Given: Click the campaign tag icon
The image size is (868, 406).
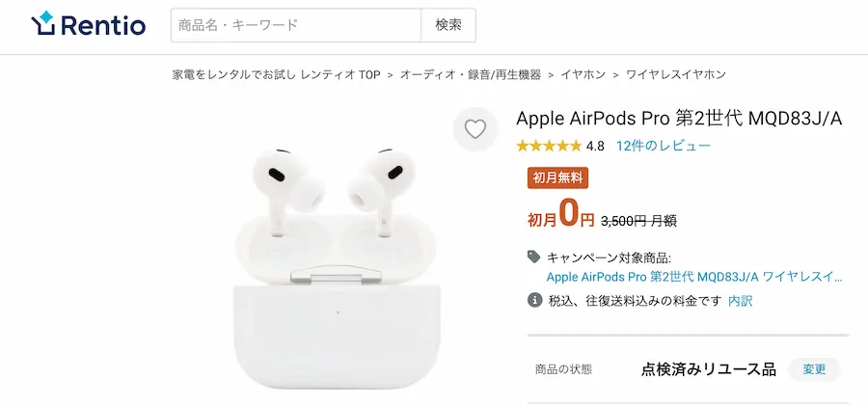Looking at the screenshot, I should coord(533,257).
